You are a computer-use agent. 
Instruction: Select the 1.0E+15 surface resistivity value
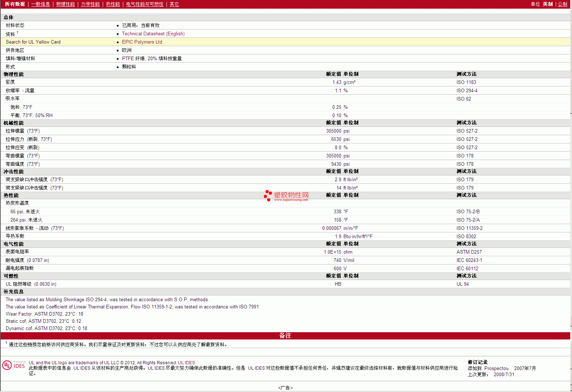pos(332,252)
